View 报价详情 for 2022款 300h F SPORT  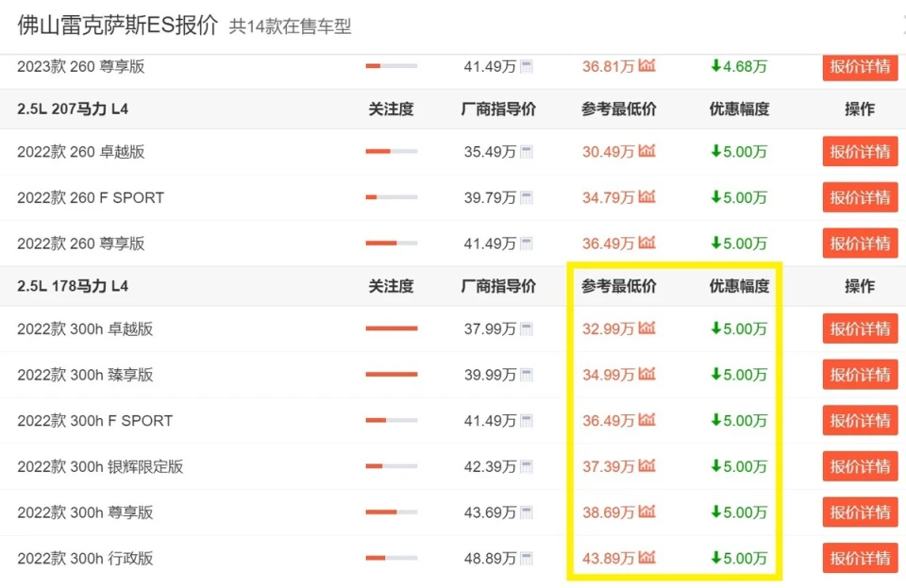pyautogui.click(x=861, y=420)
